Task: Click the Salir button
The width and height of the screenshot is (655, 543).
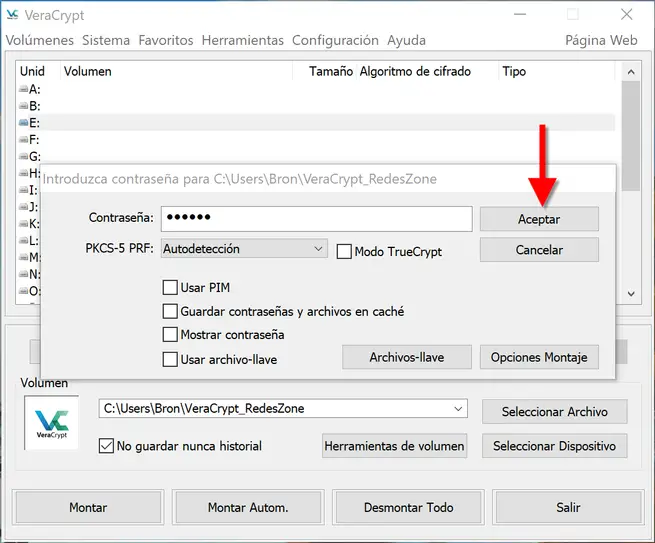Action: 568,507
